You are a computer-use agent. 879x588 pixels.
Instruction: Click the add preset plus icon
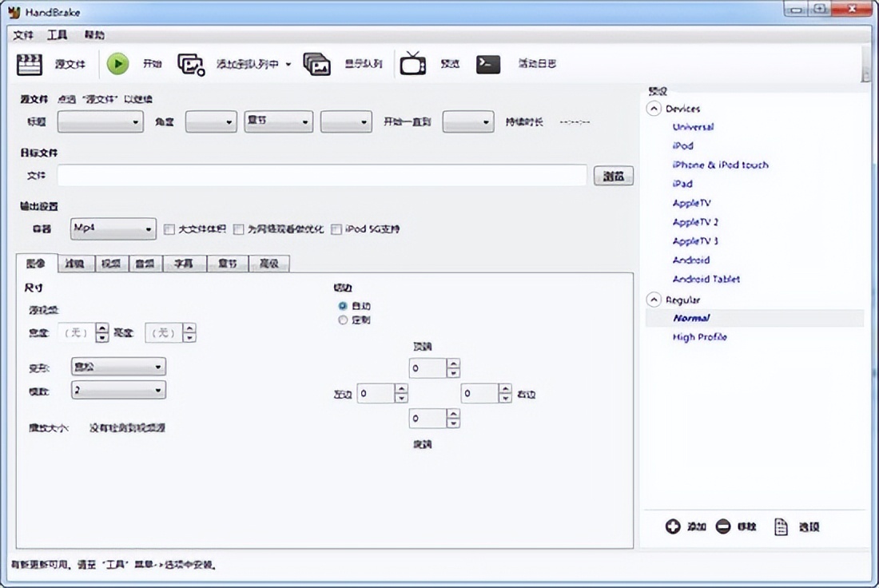[x=673, y=526]
